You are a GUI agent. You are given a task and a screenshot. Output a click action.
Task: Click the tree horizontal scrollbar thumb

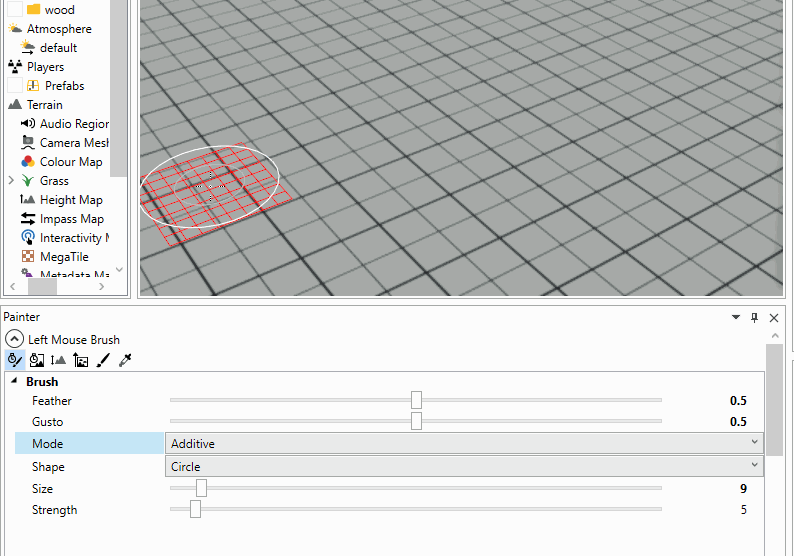(42, 287)
